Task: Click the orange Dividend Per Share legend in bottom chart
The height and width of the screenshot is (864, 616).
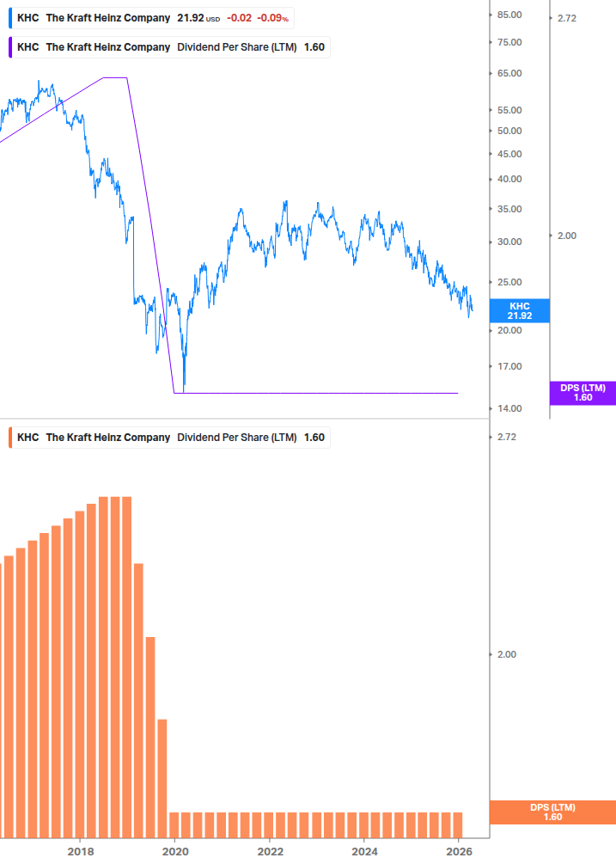Action: [x=169, y=438]
